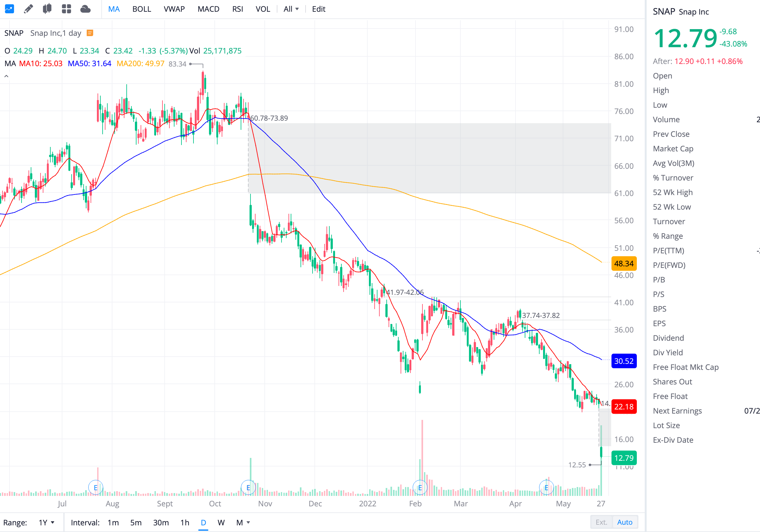
Task: Click the blue 30.52 MA50 price label
Action: pos(624,361)
